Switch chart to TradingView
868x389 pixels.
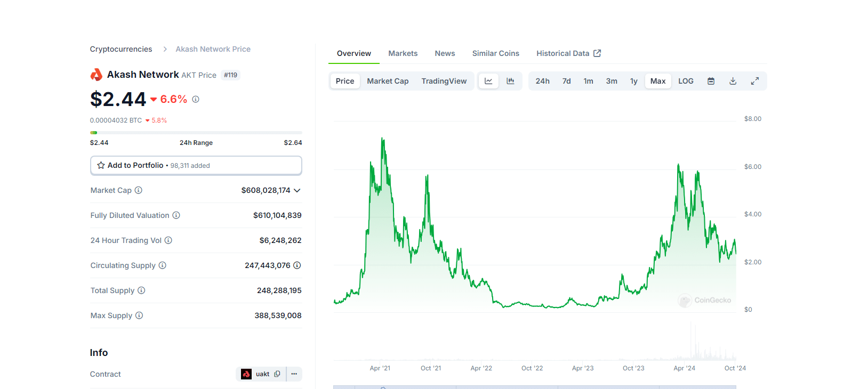[x=444, y=81]
